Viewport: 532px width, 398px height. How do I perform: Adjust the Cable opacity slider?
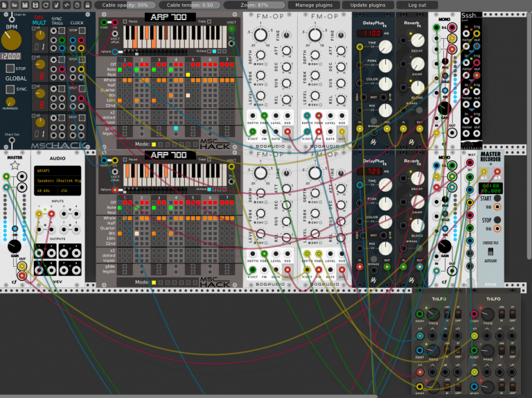[x=125, y=5]
